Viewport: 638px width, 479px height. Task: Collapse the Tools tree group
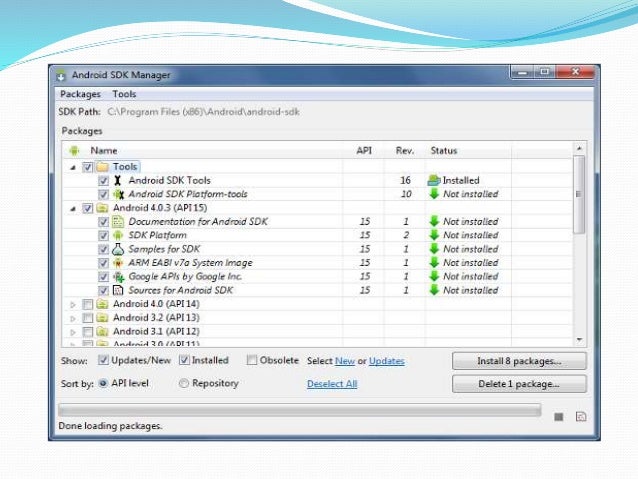(x=73, y=167)
